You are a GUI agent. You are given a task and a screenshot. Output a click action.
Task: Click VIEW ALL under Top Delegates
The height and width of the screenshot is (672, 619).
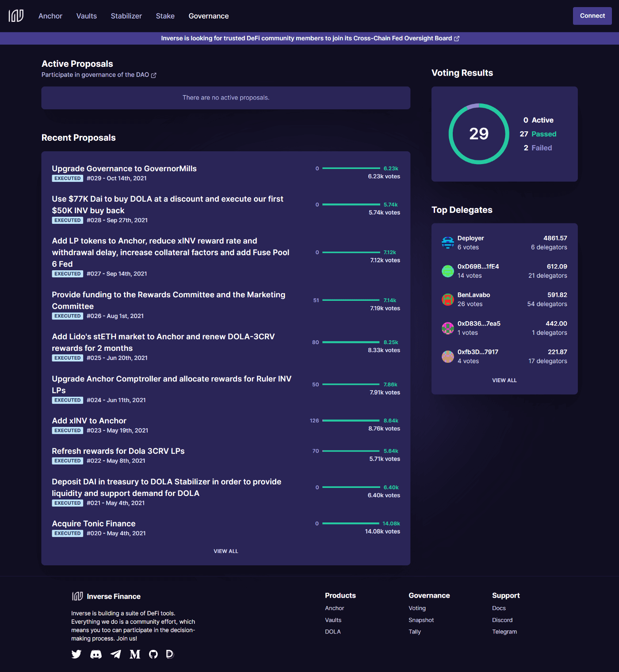coord(504,380)
